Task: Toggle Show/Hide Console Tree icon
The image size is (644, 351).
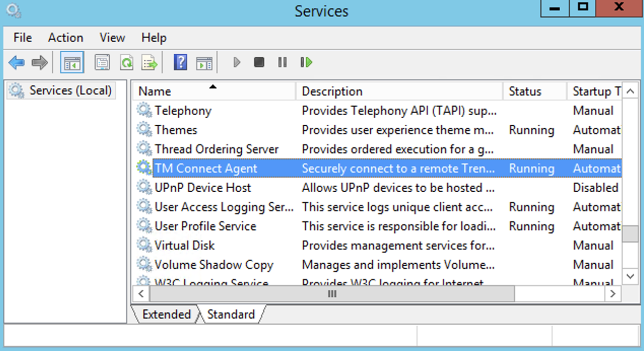Action: click(72, 63)
